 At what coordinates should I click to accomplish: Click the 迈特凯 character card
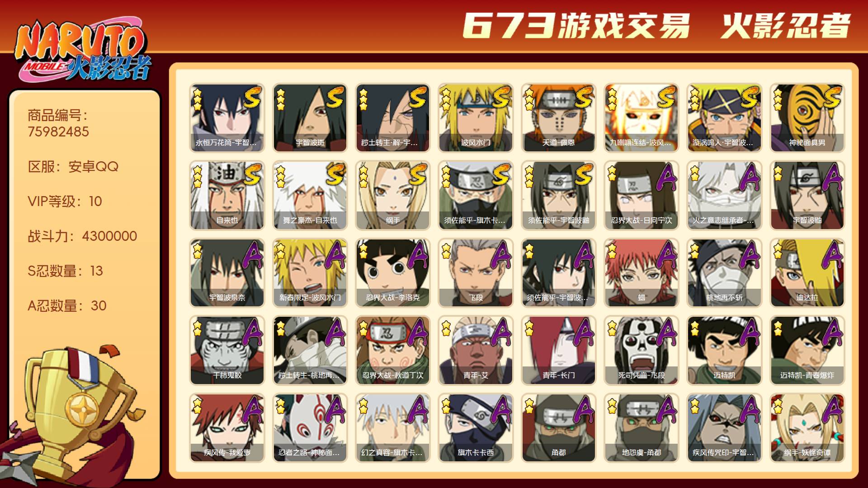[x=724, y=350]
